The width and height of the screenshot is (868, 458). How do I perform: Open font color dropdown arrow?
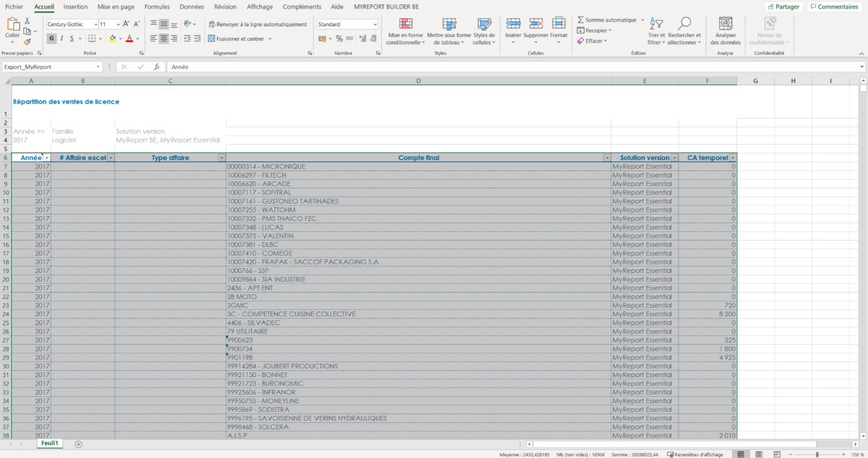tap(137, 38)
